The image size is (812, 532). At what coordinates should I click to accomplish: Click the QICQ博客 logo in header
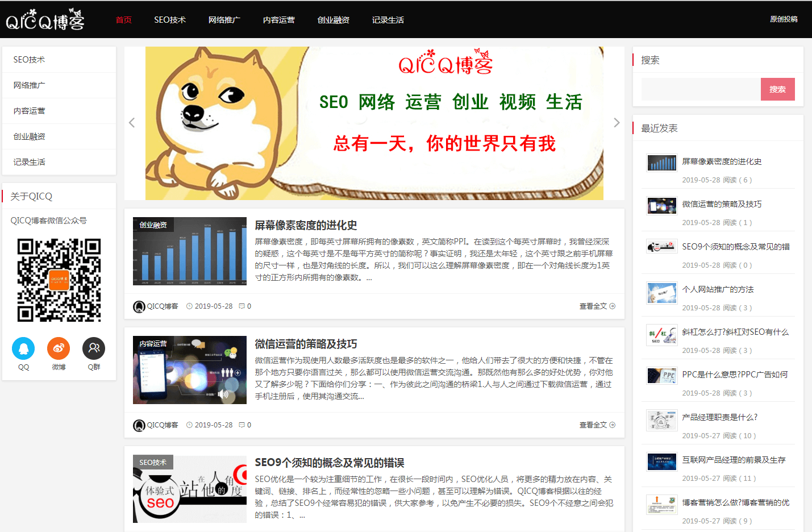click(45, 20)
